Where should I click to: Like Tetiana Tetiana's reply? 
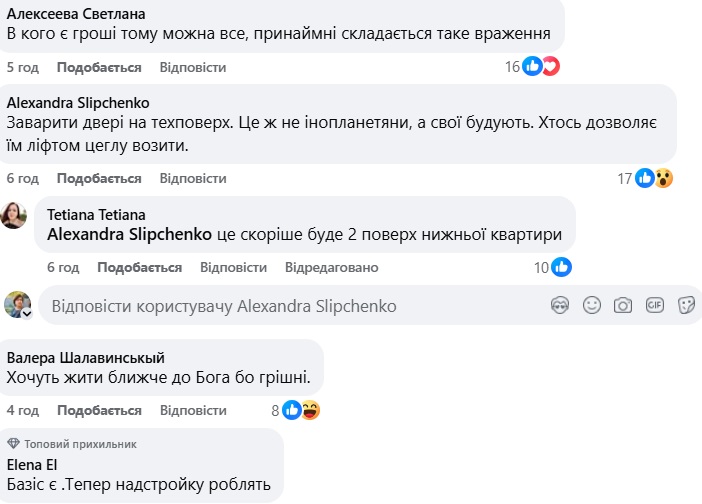click(x=139, y=267)
